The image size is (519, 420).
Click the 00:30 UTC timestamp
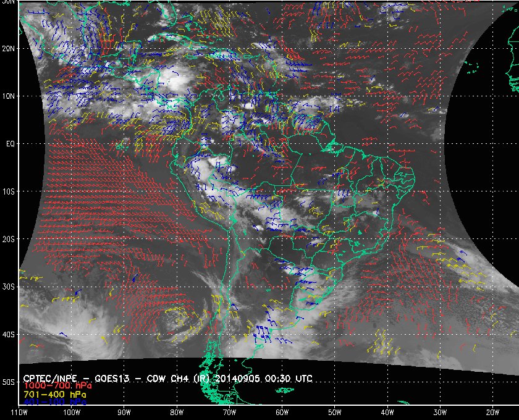click(289, 378)
